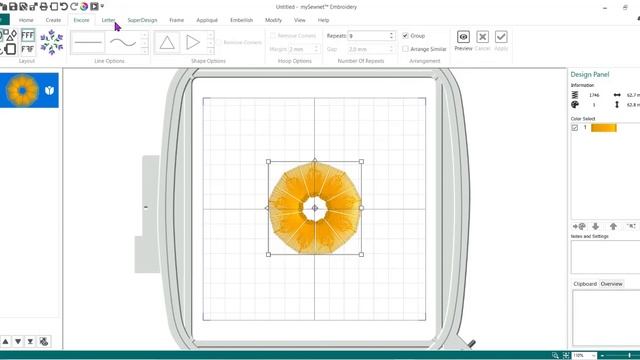The height and width of the screenshot is (360, 640).
Task: Select the hoop encore type icon
Action: click(11, 49)
